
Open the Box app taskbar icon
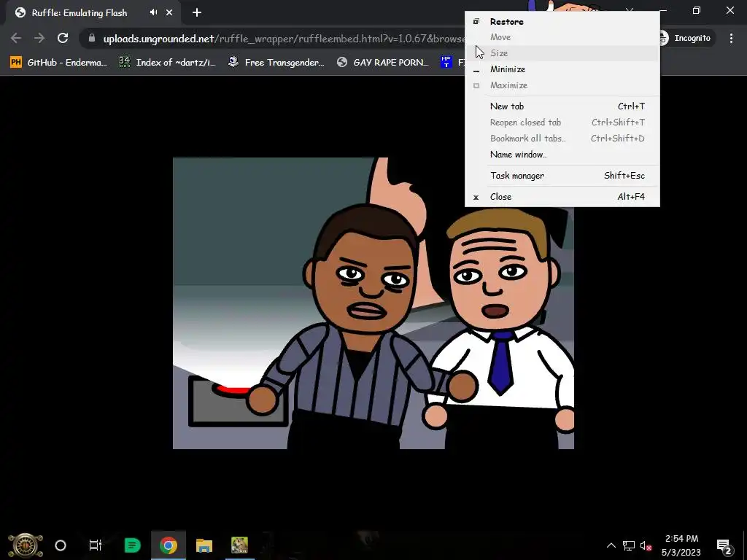point(239,545)
